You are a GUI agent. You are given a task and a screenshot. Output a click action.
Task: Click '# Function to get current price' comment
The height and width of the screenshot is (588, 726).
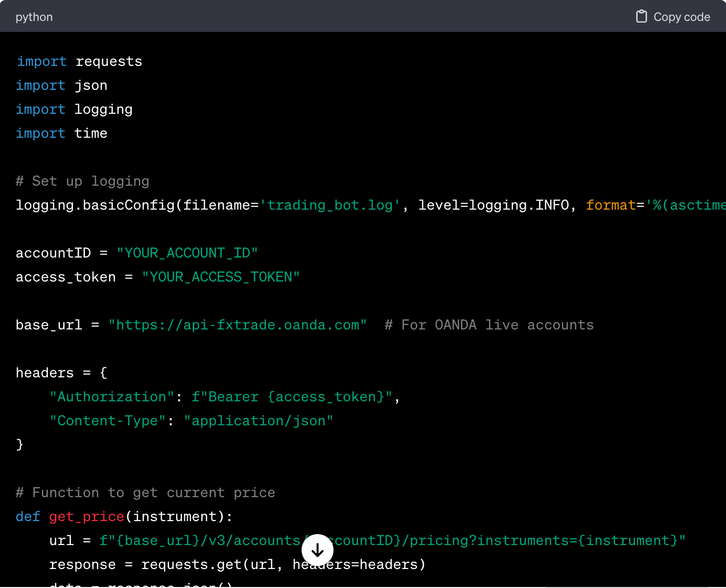(145, 493)
